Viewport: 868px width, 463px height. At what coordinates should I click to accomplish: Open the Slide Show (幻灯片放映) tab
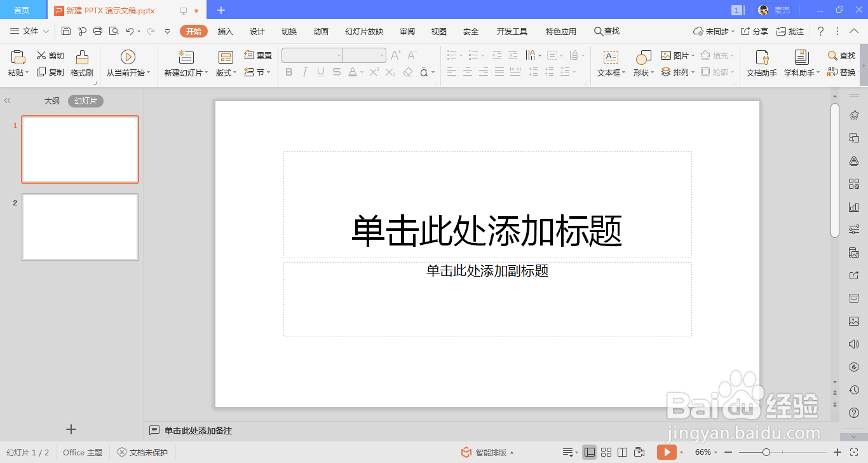tap(364, 31)
